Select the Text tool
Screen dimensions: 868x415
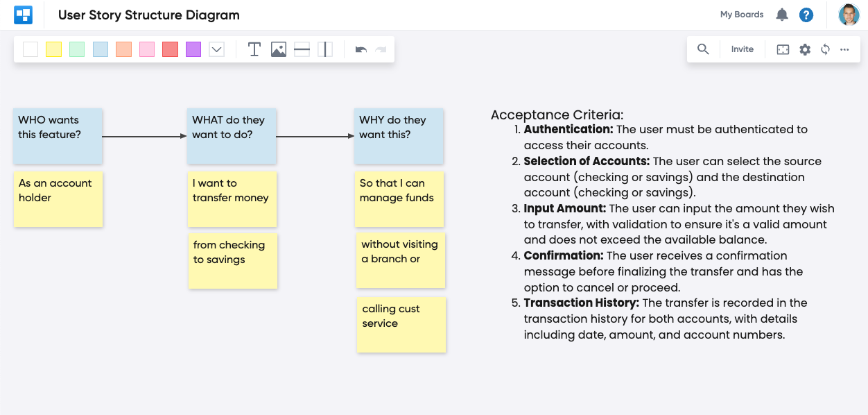click(254, 49)
